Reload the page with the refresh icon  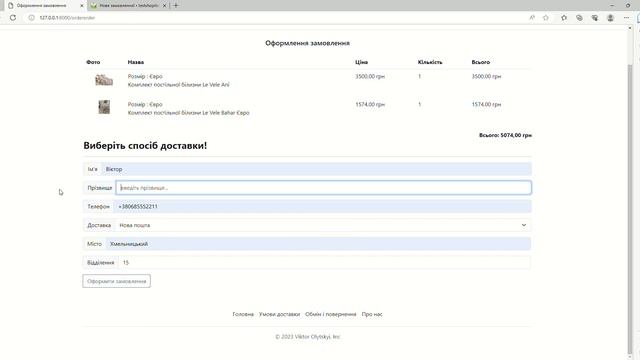pos(13,18)
